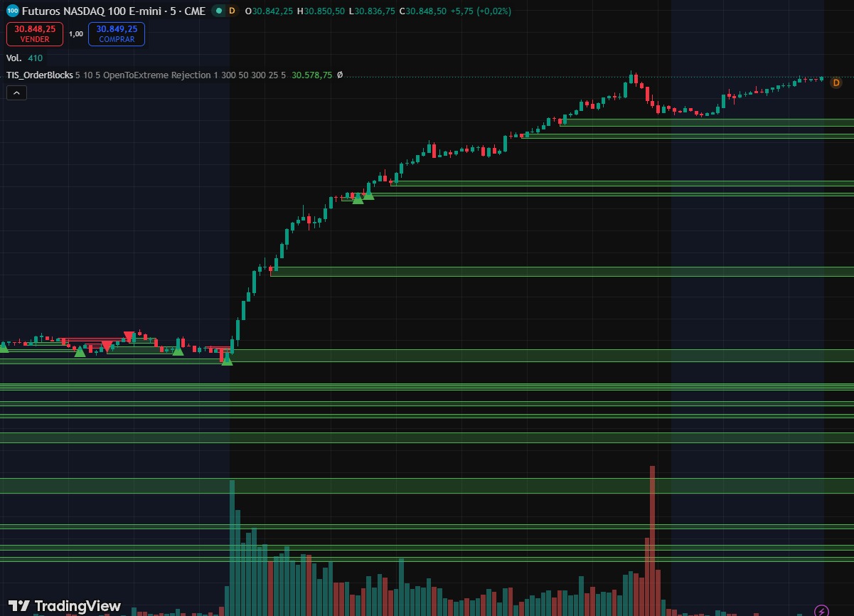The height and width of the screenshot is (616, 854).
Task: Click the purple lightning icon at bottom right
Action: [821, 610]
